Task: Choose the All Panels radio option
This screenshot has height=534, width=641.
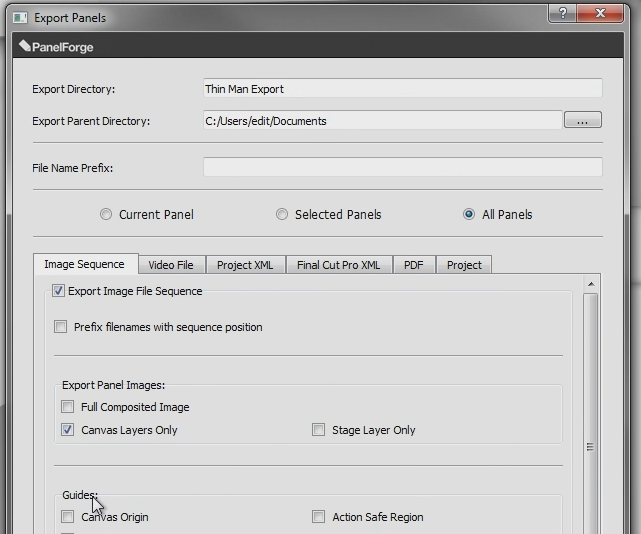Action: [469, 214]
